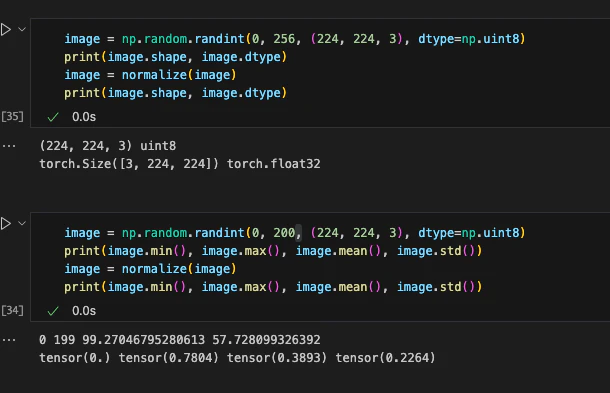
Task: Click the 0.0s execution time of cell [34]
Action: click(84, 311)
